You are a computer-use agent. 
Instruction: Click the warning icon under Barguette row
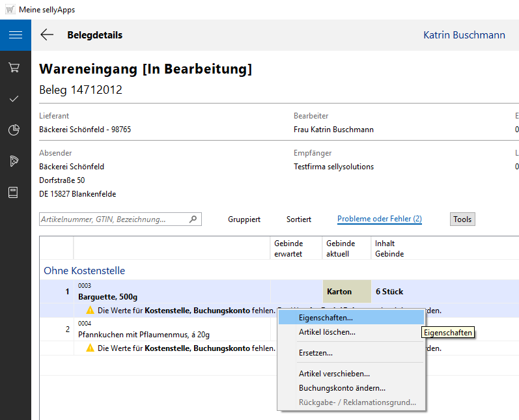(x=91, y=311)
